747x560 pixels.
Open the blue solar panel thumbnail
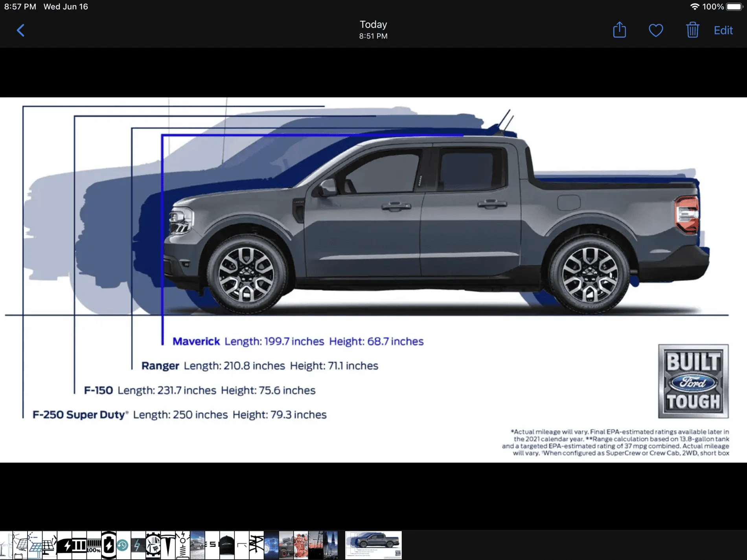[x=35, y=545]
